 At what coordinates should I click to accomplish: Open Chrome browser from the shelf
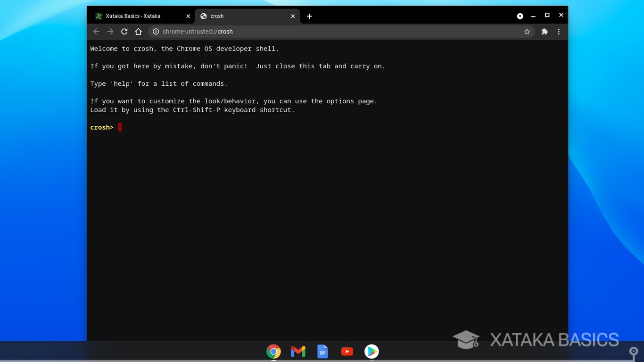click(273, 351)
